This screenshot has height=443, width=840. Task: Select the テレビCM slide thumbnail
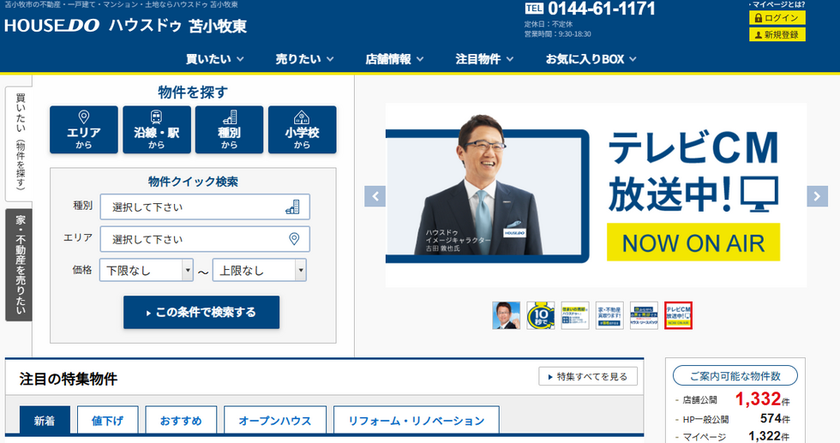point(679,316)
